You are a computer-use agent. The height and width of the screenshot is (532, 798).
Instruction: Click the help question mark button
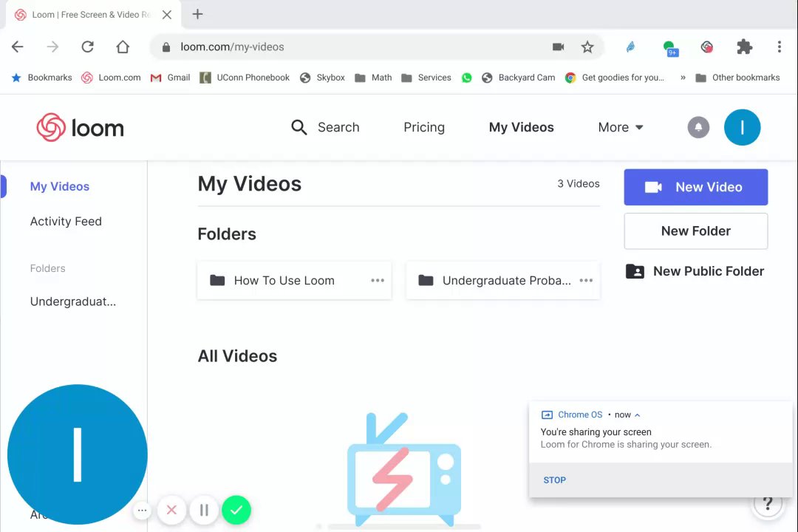768,504
